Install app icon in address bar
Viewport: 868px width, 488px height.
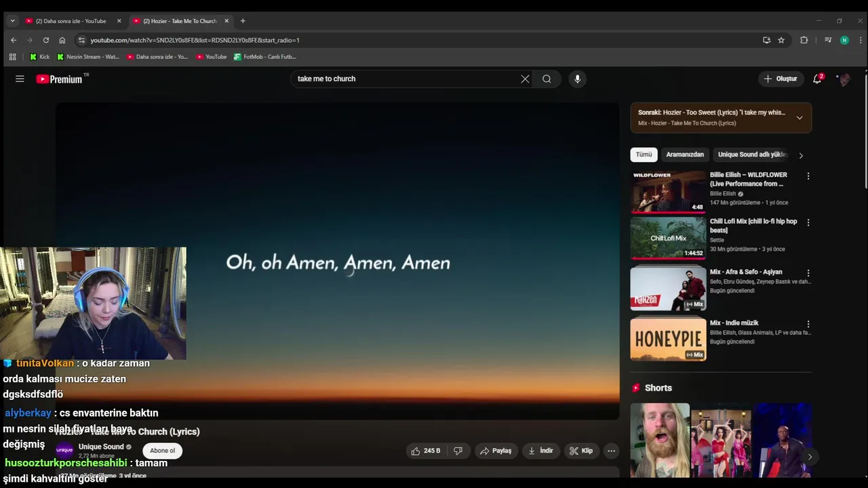tap(766, 40)
